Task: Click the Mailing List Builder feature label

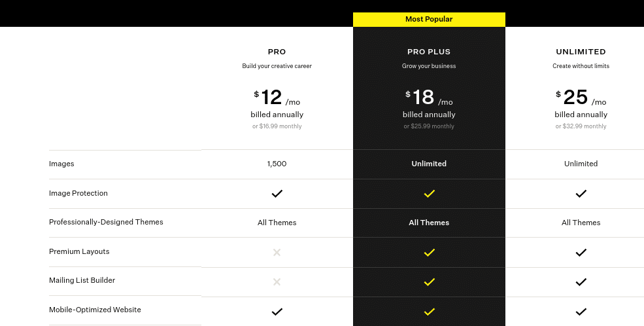Action: [x=82, y=280]
